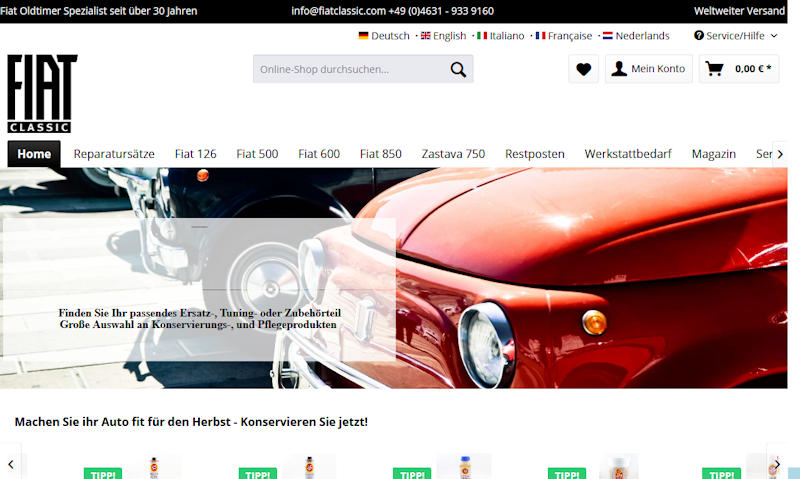Open the shopping cart showing 0,00 €

coord(739,69)
